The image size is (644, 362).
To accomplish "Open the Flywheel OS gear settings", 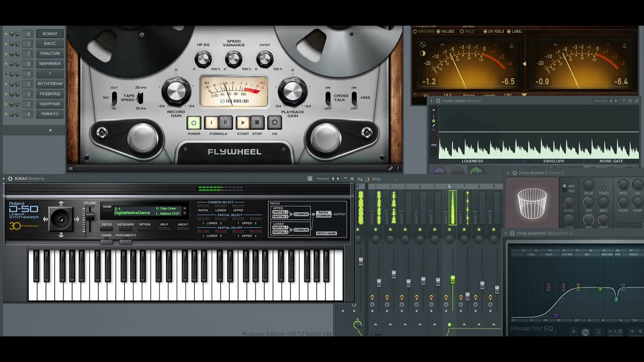I will [x=275, y=122].
